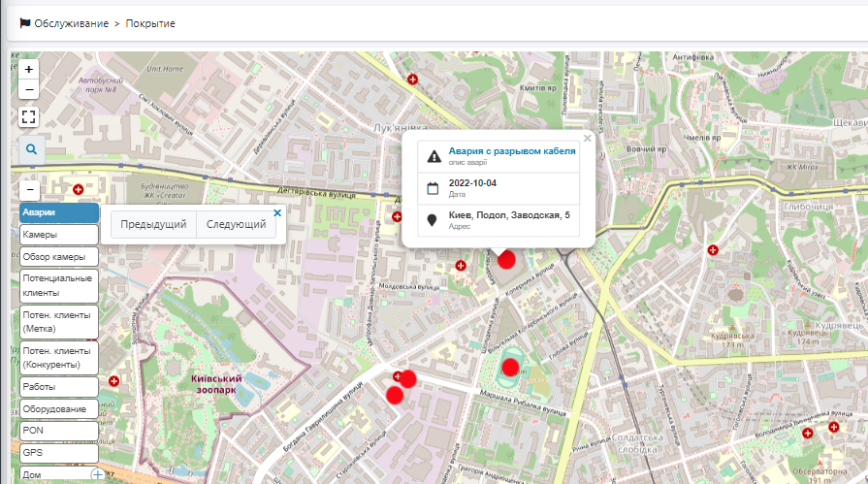This screenshot has width=868, height=484.
Task: Toggle the Камеры layer
Action: tap(58, 235)
